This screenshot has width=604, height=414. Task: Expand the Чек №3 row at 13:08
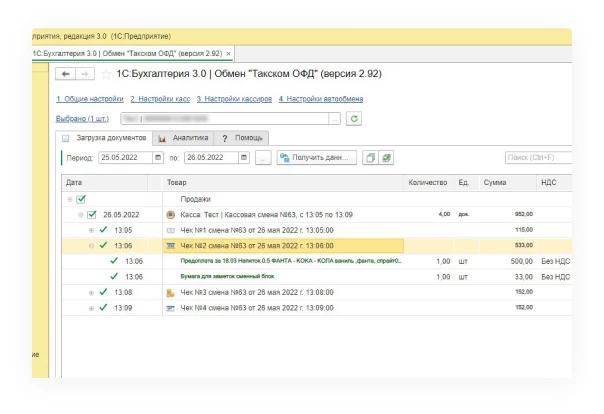[91, 292]
